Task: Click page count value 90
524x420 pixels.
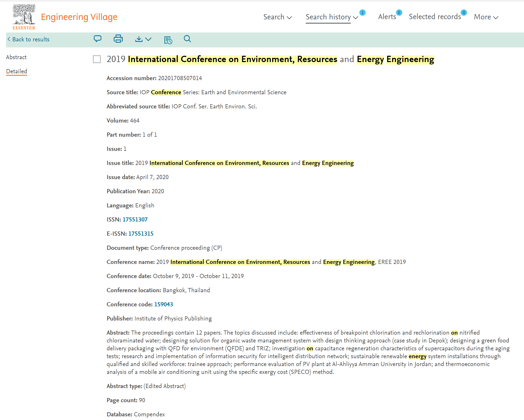Action: point(142,400)
